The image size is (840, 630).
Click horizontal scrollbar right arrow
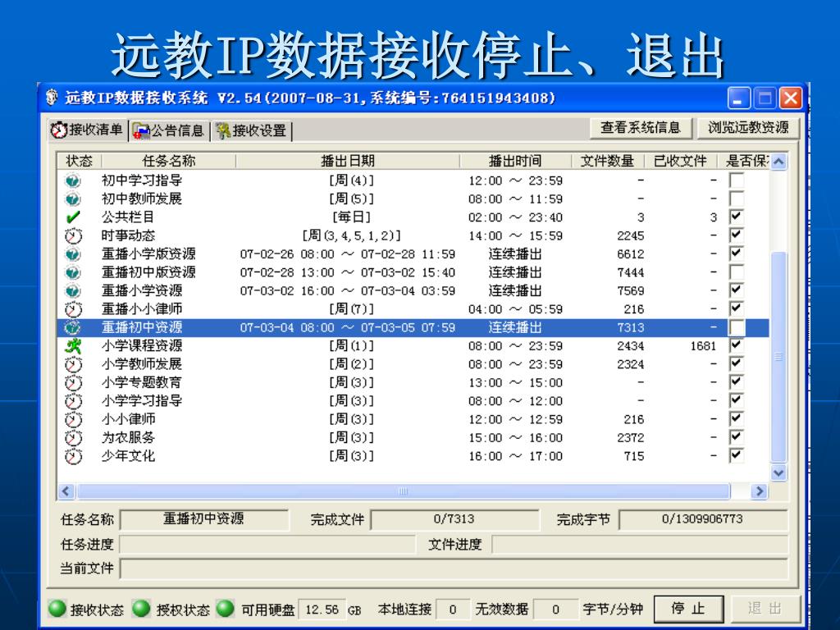[x=759, y=491]
